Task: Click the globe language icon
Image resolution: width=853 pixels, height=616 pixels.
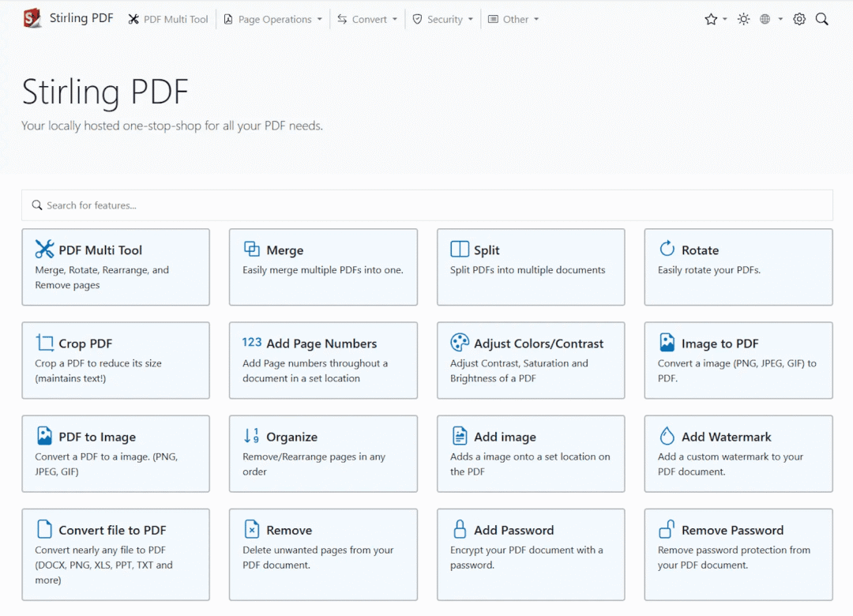Action: pos(765,19)
